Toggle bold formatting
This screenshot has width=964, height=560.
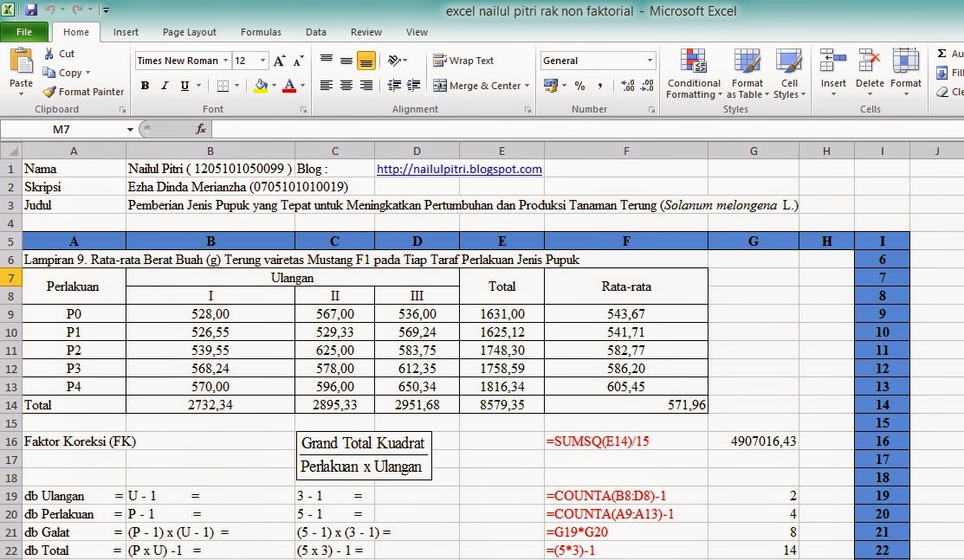(145, 86)
